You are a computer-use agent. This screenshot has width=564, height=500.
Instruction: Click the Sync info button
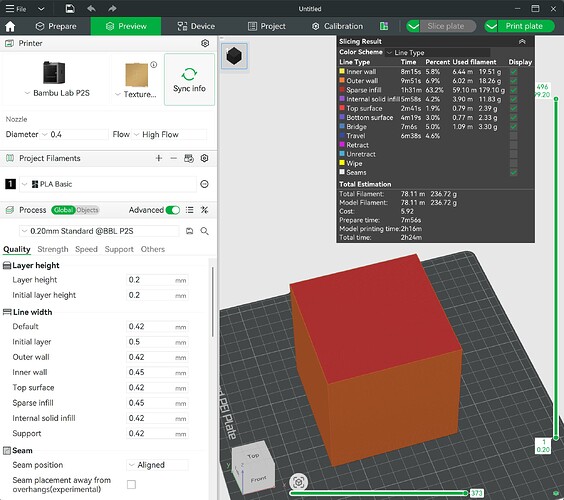[x=189, y=79]
